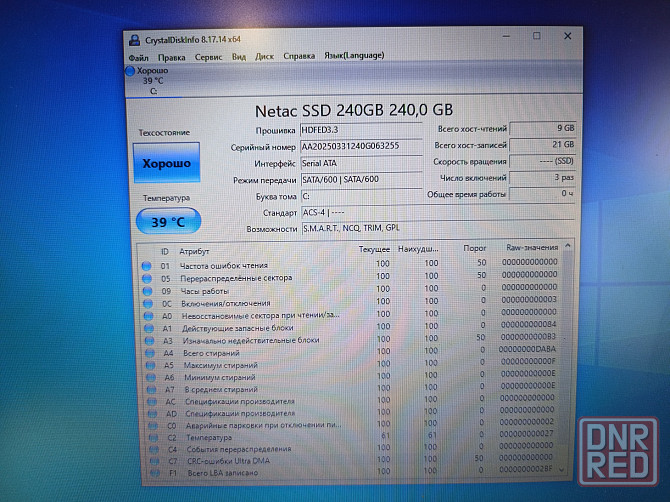
Task: Select row Частота ошибок чтения
Action: 350,264
